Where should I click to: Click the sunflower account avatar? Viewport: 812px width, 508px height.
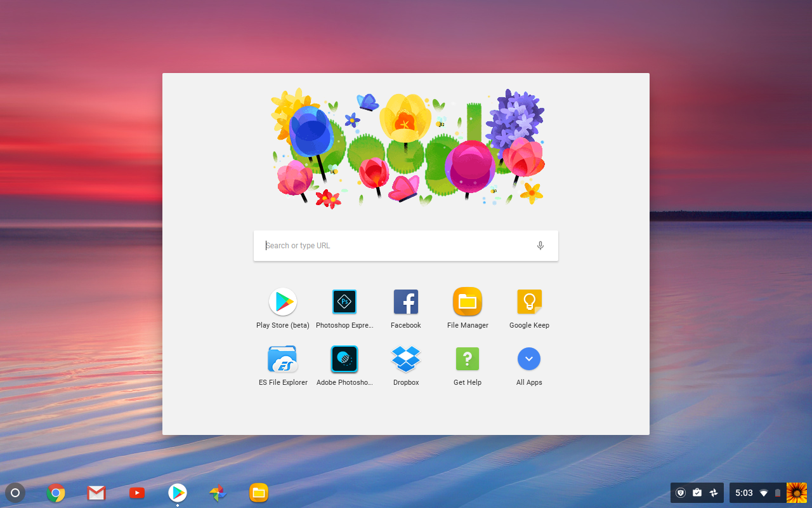797,493
